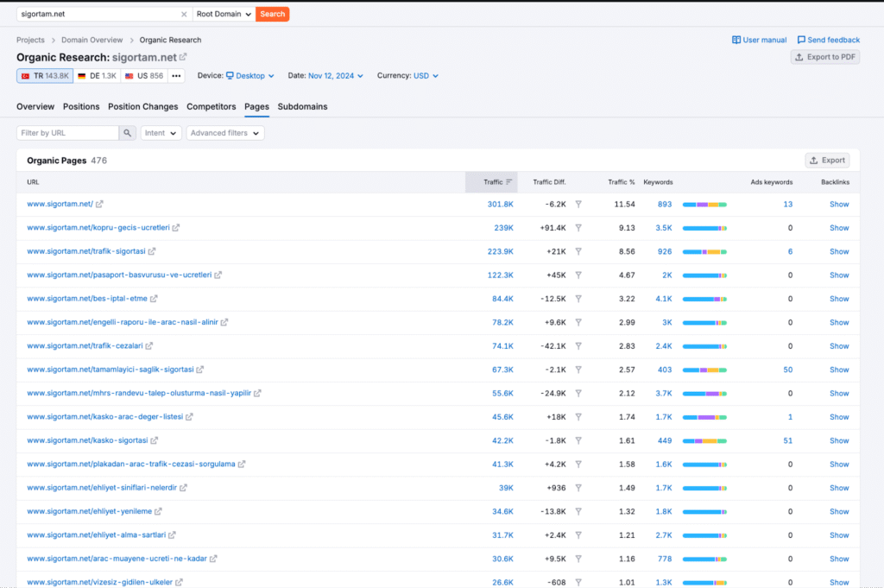Screen dimensions: 884x588
Task: Open the Advanced filters dropdown
Action: point(224,133)
